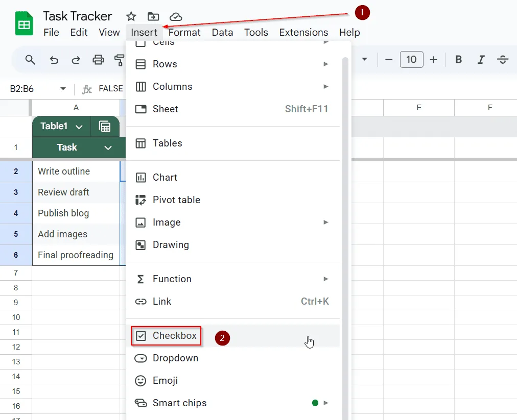Click the search menus magnifier icon

[30, 60]
